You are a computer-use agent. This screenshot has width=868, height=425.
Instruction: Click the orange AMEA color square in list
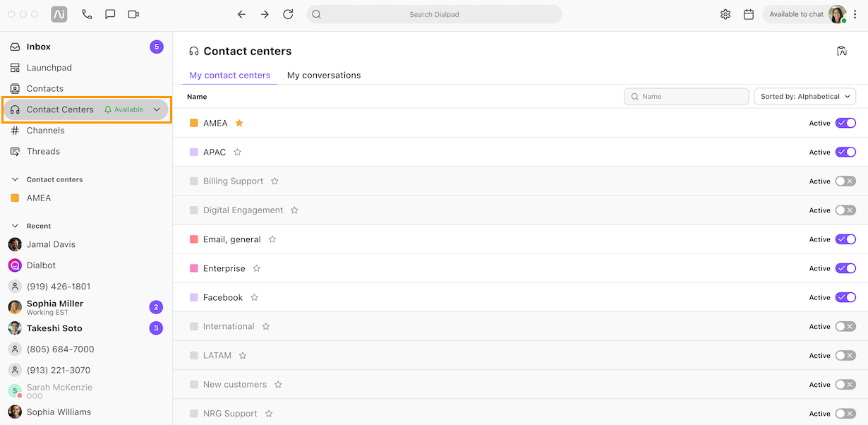point(194,123)
